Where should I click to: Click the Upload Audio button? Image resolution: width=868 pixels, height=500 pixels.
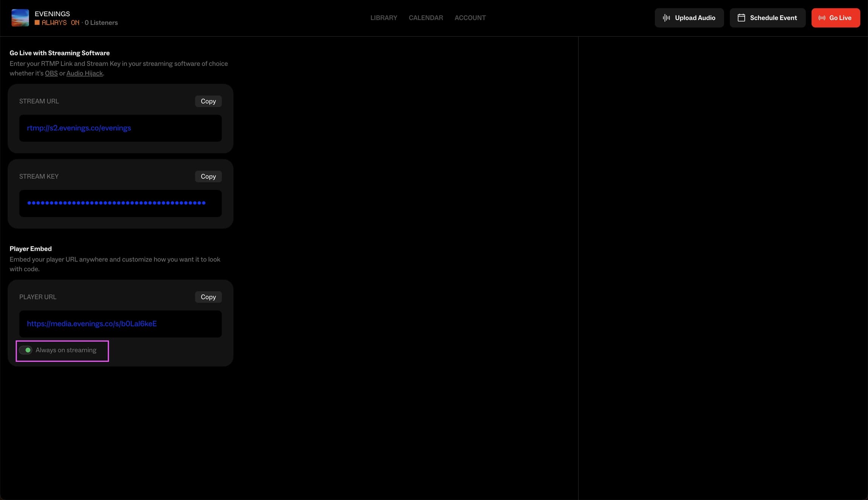(x=689, y=18)
